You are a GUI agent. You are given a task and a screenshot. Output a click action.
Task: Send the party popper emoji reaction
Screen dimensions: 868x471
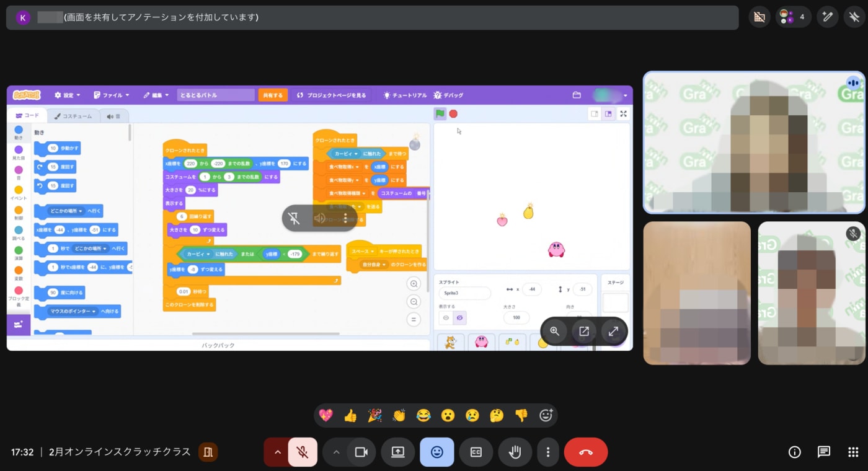coord(374,415)
